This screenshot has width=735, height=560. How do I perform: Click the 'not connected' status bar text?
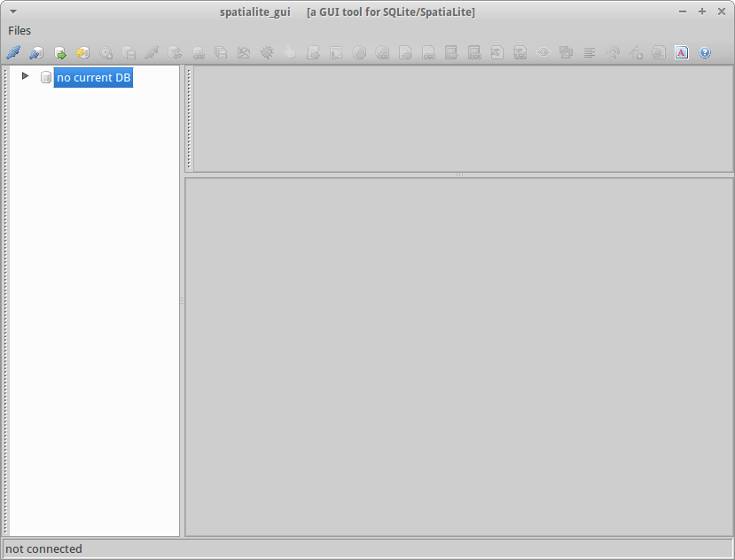click(43, 548)
